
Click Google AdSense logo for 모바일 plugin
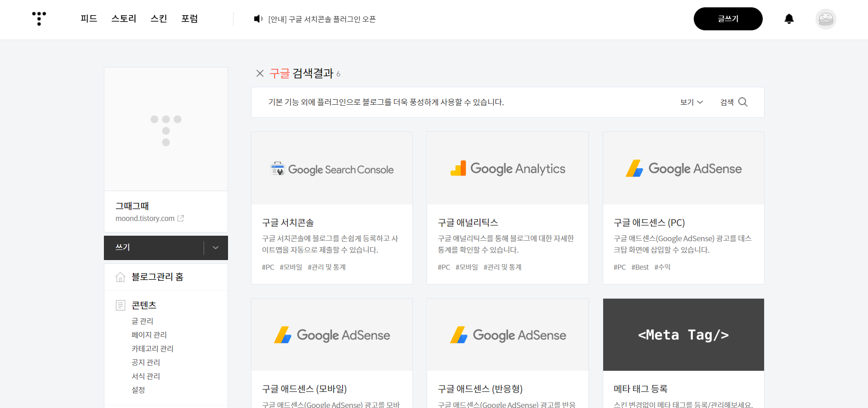(332, 335)
